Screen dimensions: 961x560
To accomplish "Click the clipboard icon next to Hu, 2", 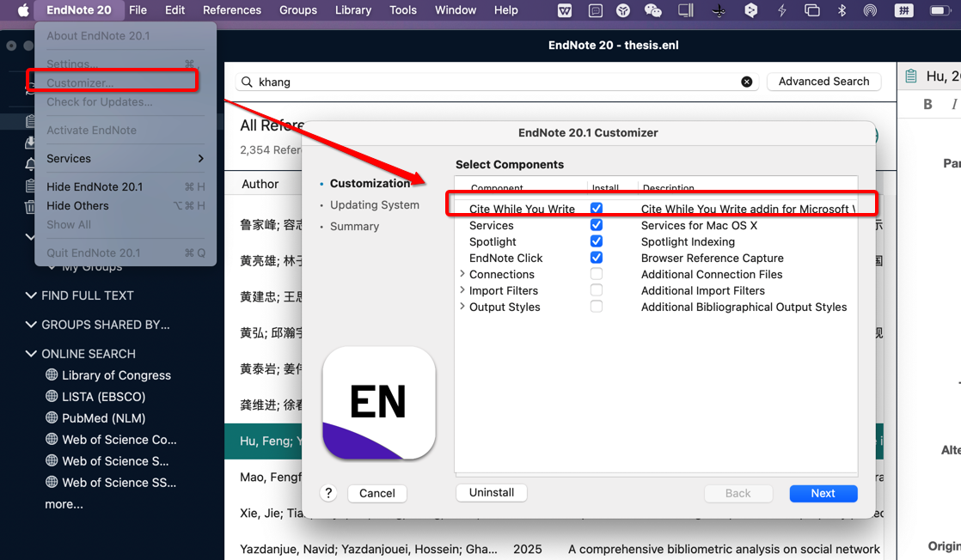I will [911, 76].
